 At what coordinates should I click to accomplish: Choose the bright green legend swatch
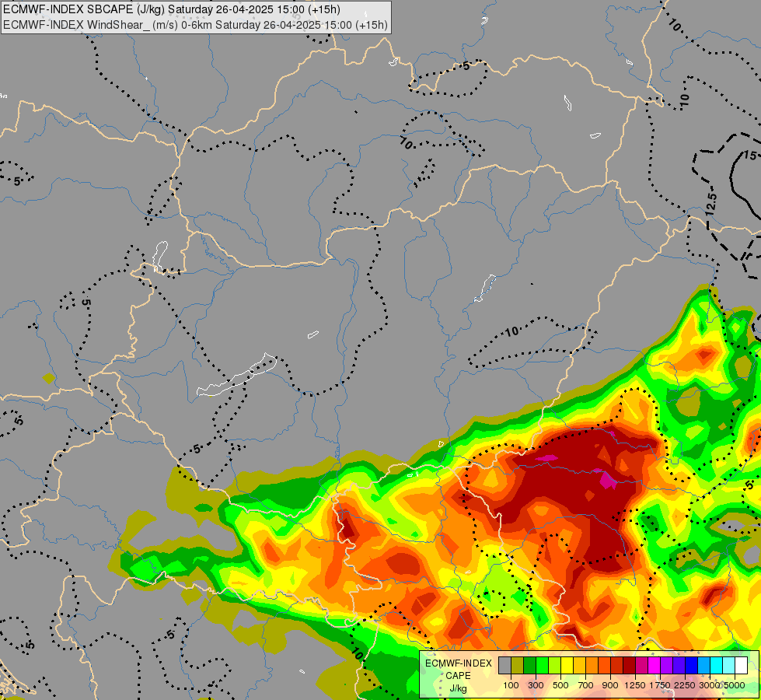tap(542, 666)
